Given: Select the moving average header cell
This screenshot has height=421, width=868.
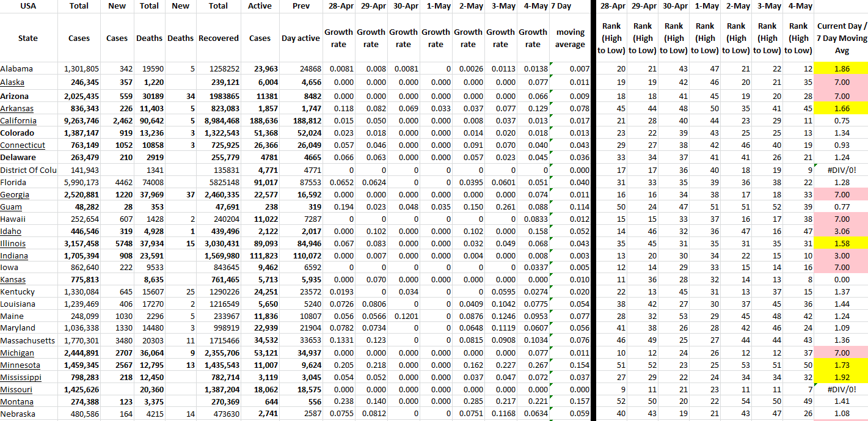Looking at the screenshot, I should (x=570, y=38).
